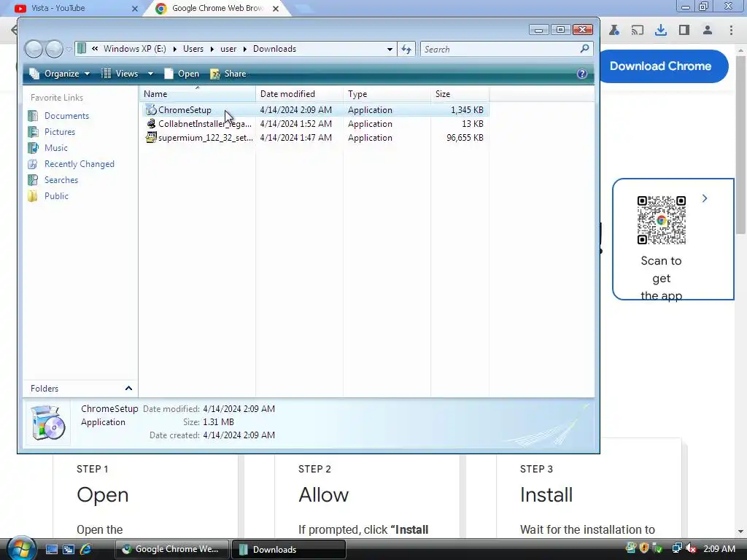The image size is (747, 560).
Task: Open Chrome Labs flask icon
Action: click(614, 31)
